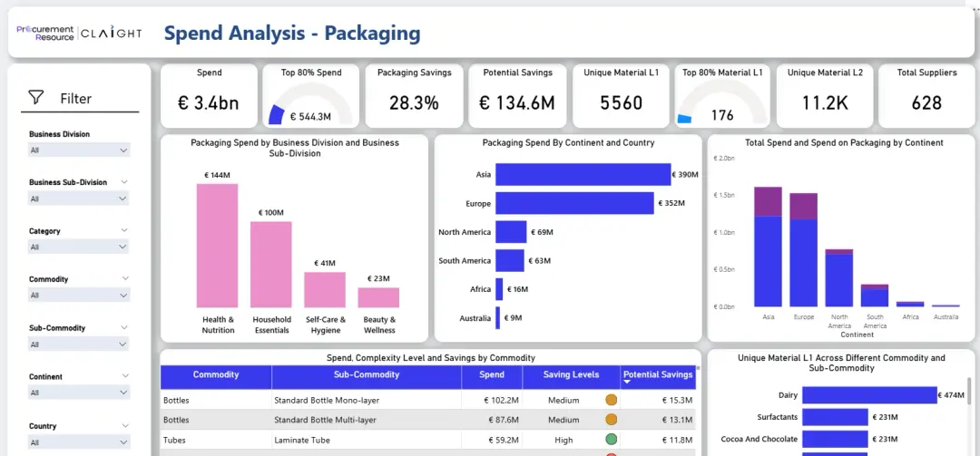This screenshot has height=456, width=980.
Task: Select the Top 80% Spend gauge
Action: click(x=310, y=95)
